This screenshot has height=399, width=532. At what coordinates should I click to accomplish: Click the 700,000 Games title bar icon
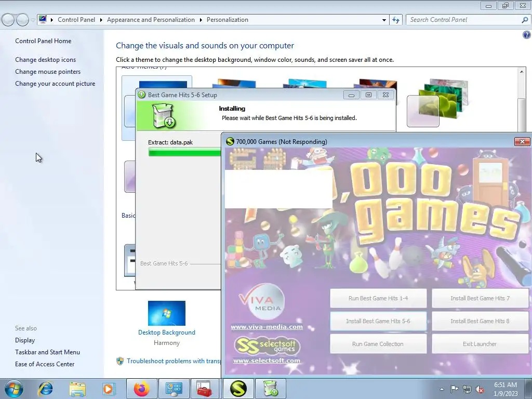pyautogui.click(x=230, y=141)
